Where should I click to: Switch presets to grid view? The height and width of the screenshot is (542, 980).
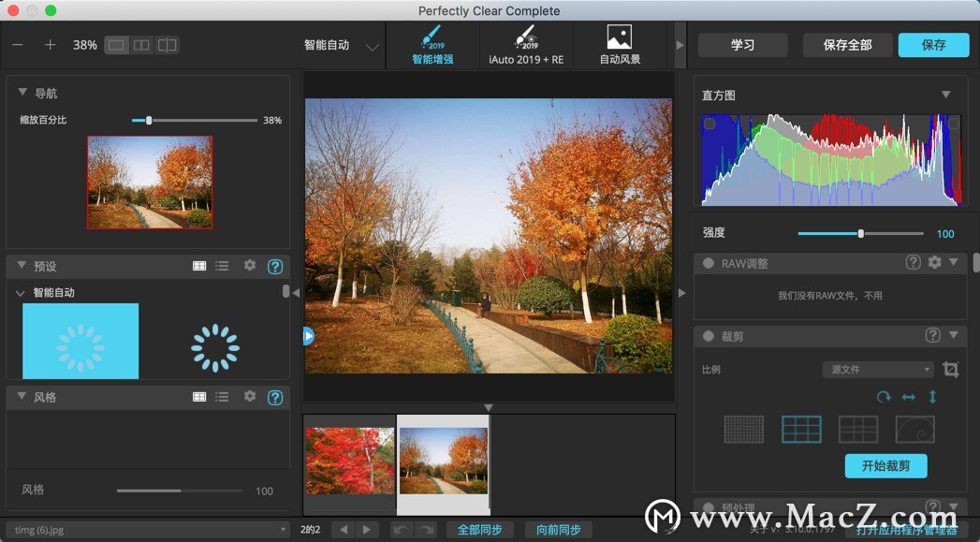(x=199, y=266)
